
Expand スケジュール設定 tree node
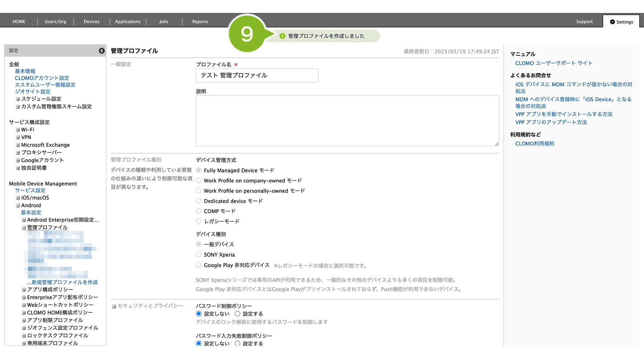point(18,99)
